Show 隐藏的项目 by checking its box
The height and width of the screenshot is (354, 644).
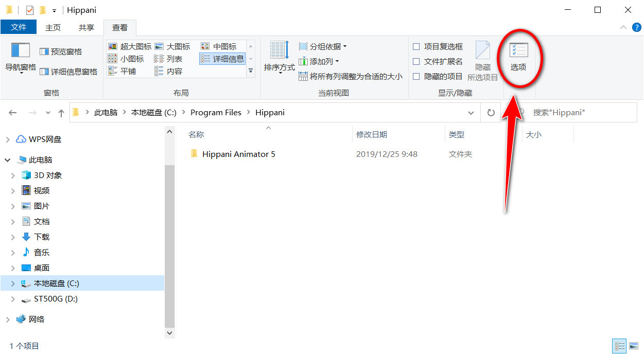point(415,76)
